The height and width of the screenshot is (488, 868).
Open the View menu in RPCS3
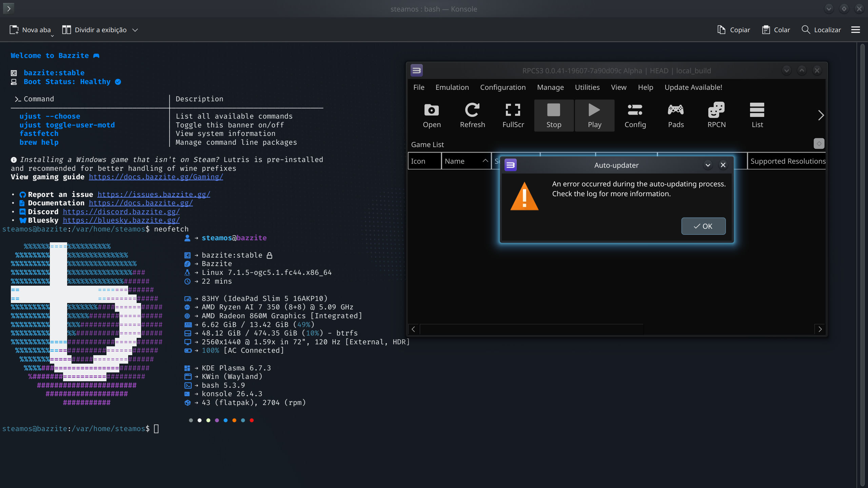(618, 87)
